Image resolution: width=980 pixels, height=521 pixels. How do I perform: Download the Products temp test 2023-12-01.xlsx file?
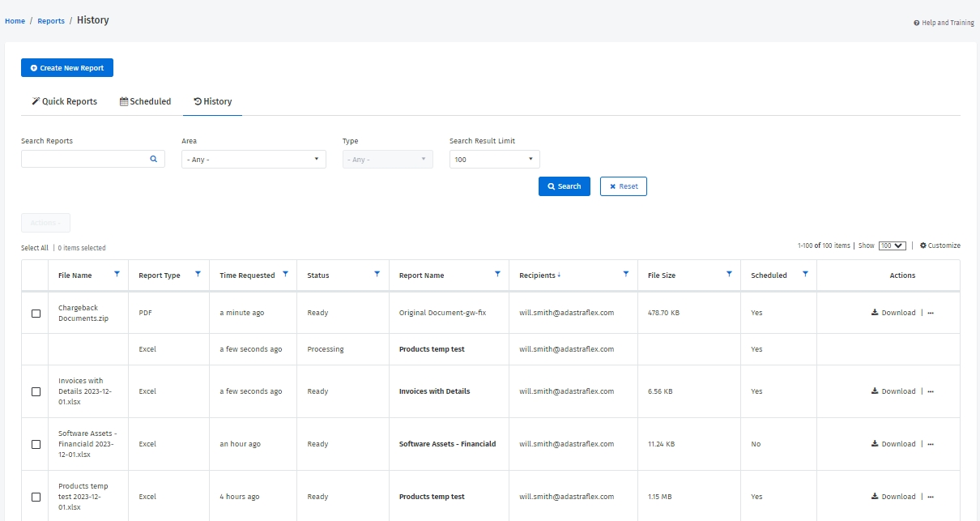(x=893, y=497)
